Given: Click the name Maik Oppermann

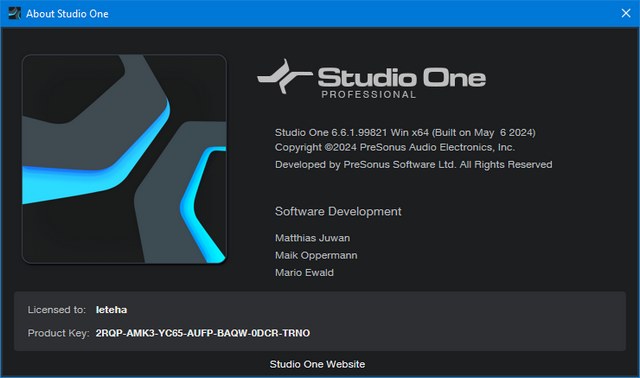Looking at the screenshot, I should click(316, 256).
